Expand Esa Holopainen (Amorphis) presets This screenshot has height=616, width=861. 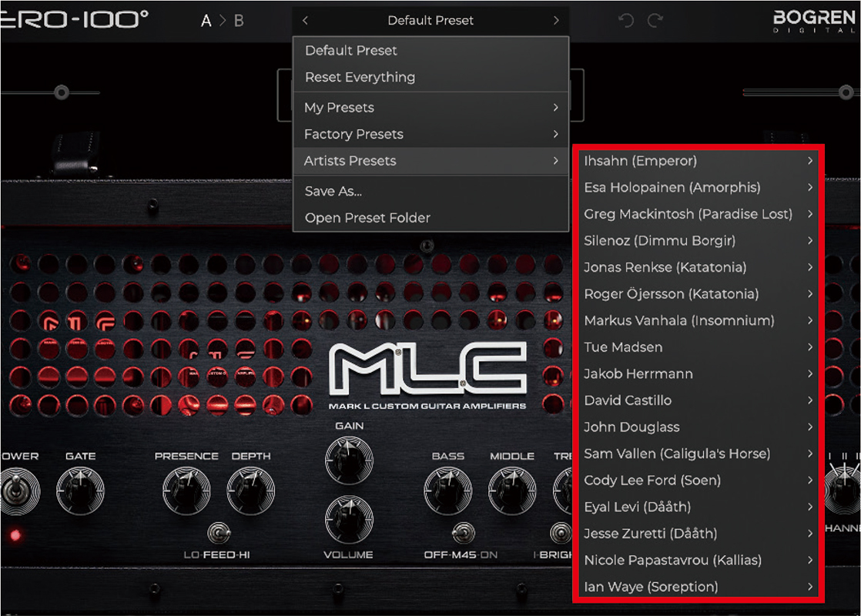click(698, 188)
